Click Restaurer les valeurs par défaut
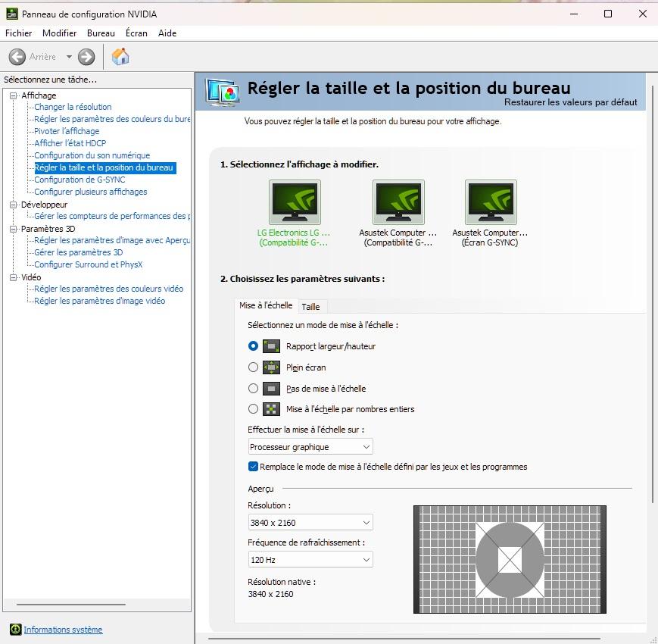The image size is (658, 644). (570, 102)
